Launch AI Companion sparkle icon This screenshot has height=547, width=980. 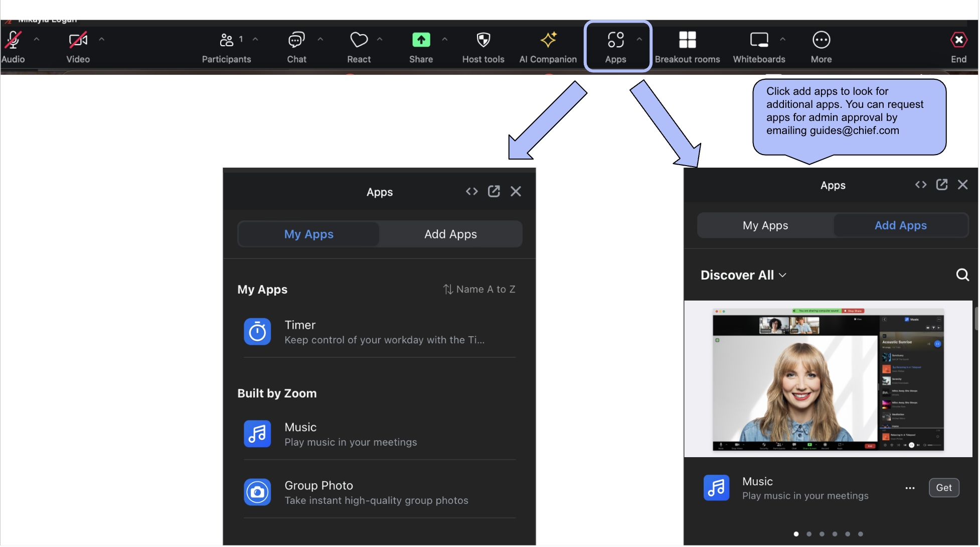coord(548,40)
